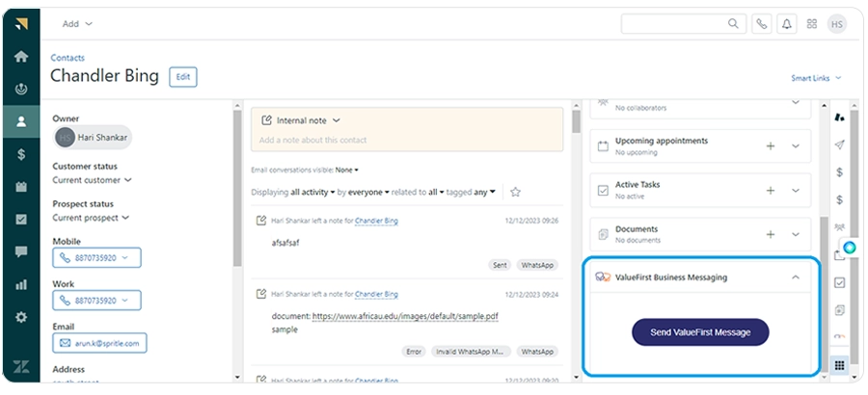Click Send ValueFirst Message button

[x=700, y=332]
